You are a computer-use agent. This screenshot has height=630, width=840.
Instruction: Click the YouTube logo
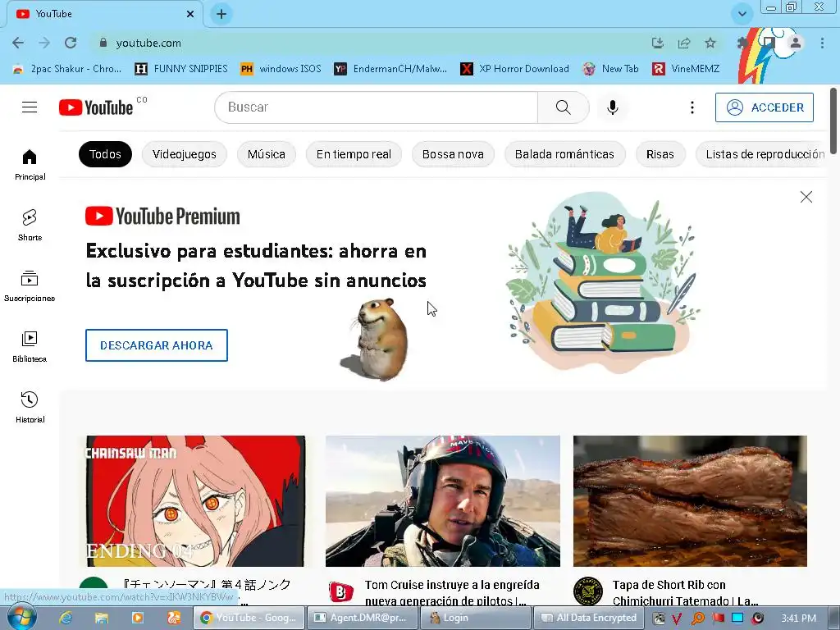96,107
